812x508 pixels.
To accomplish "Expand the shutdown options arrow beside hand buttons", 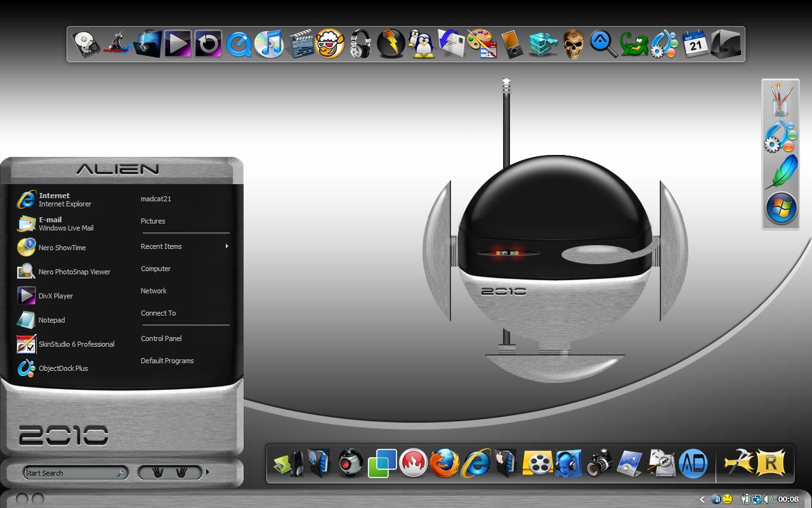I will click(x=207, y=472).
